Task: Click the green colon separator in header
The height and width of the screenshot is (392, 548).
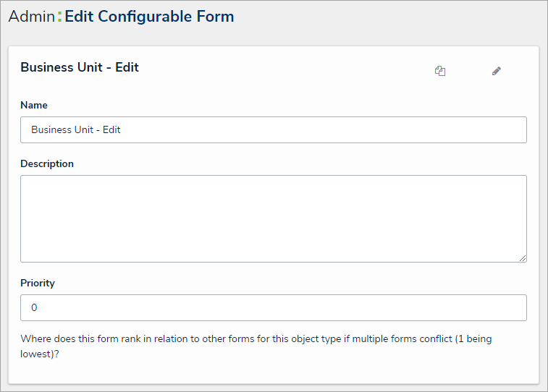Action: (x=59, y=17)
